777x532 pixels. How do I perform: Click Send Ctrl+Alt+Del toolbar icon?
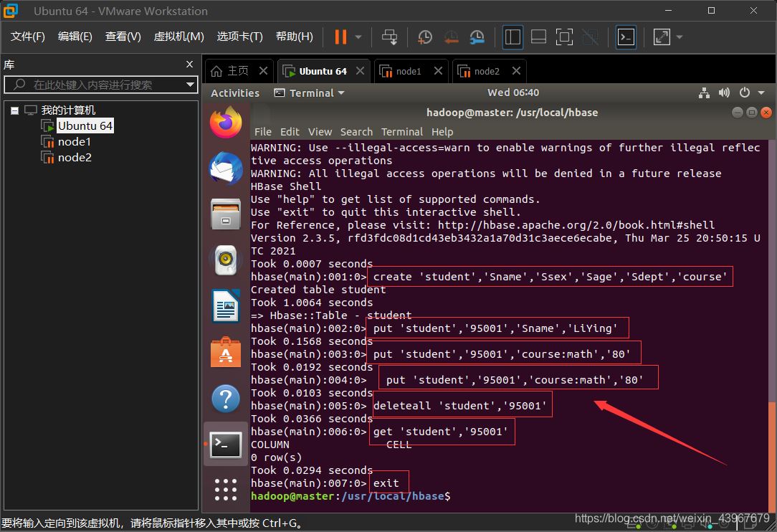[x=390, y=37]
